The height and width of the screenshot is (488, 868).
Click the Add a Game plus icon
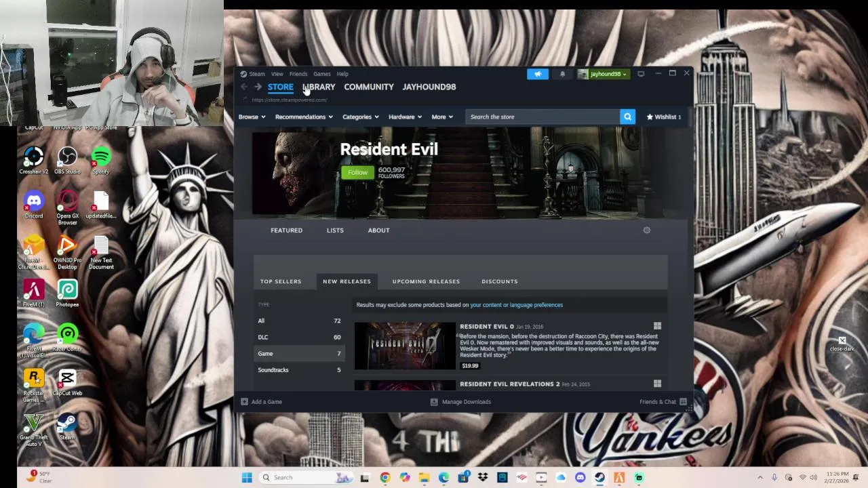[244, 402]
